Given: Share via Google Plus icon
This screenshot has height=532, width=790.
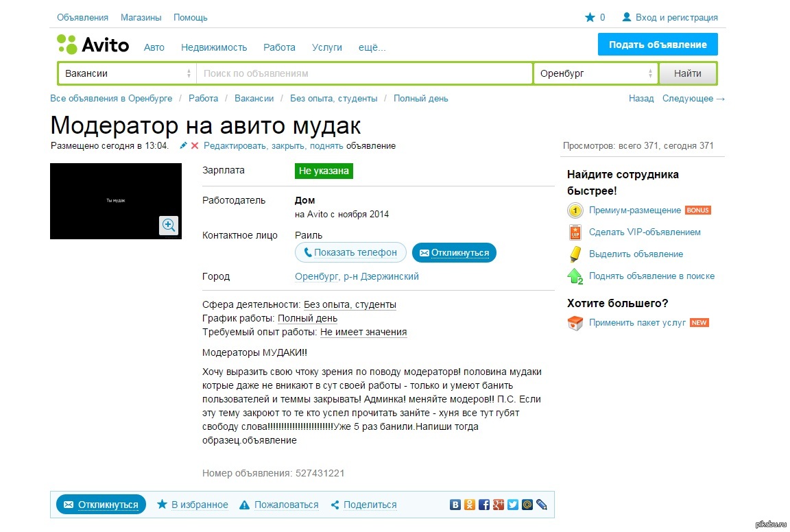Looking at the screenshot, I should click(499, 505).
